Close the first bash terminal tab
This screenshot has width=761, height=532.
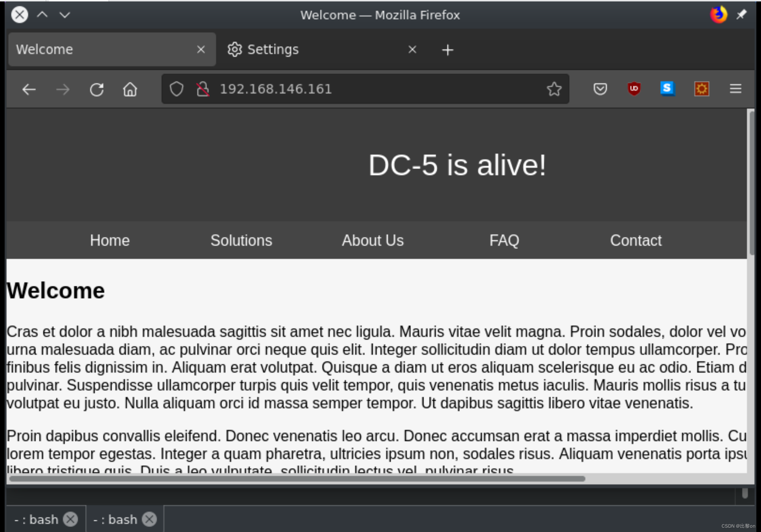[70, 519]
